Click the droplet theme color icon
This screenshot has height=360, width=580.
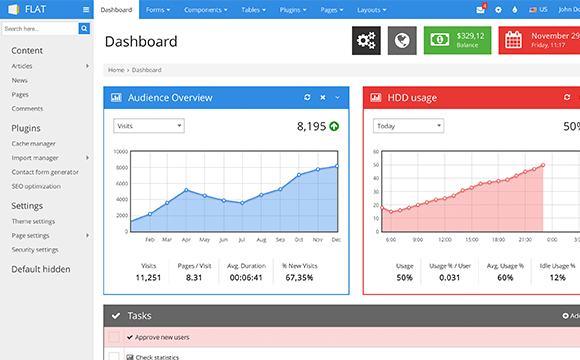pos(515,10)
